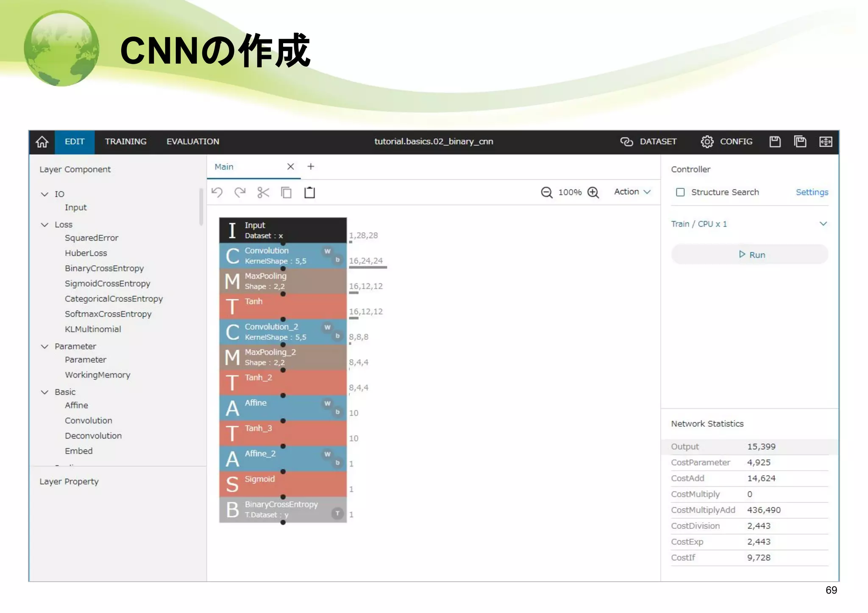Open the Action dropdown menu

tap(632, 191)
